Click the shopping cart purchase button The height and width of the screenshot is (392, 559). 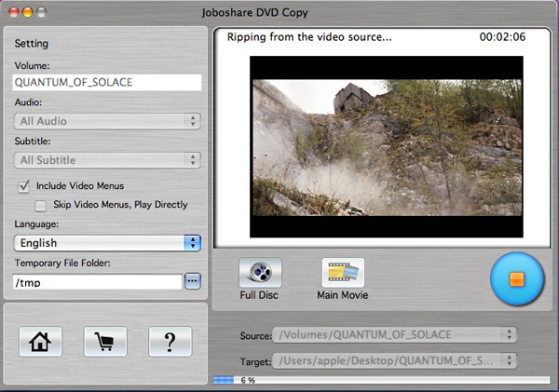105,342
